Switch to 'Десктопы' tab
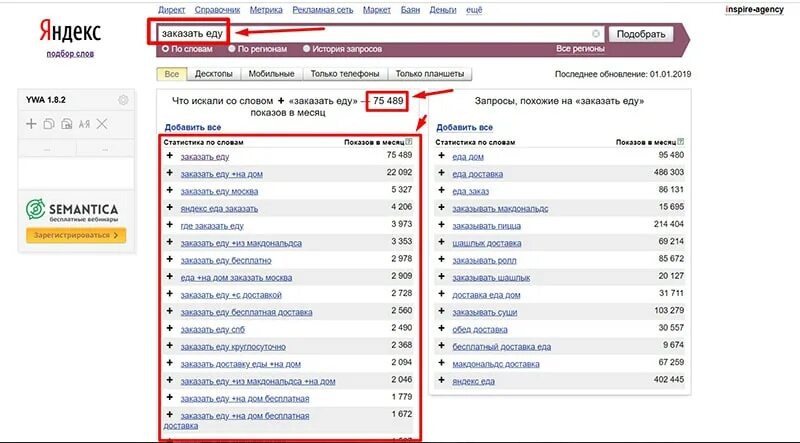Image resolution: width=800 pixels, height=443 pixels. [x=214, y=73]
